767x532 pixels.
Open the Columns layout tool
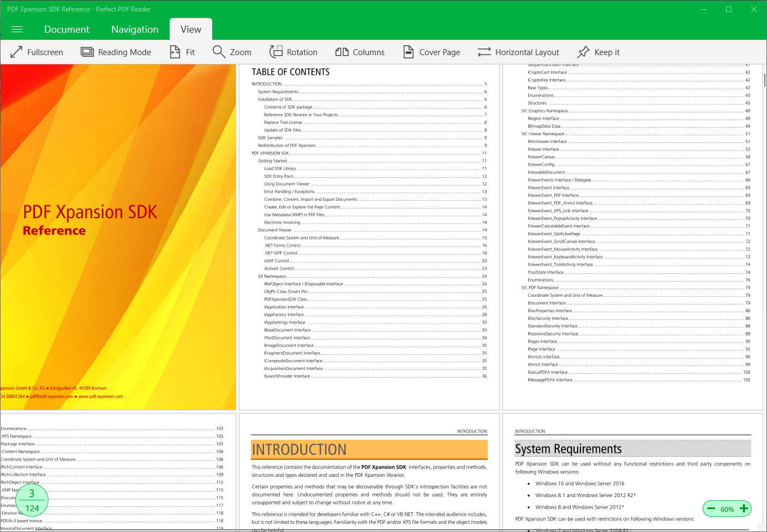(342, 52)
